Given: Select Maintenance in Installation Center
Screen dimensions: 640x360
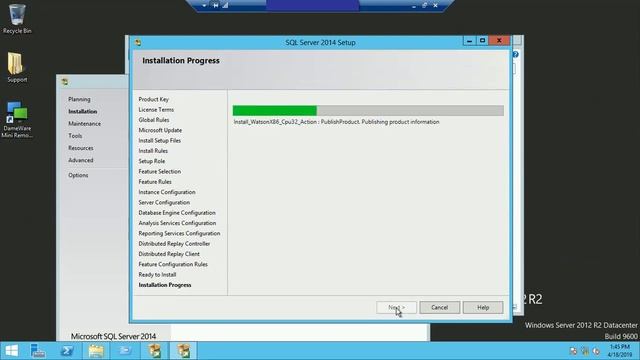Looking at the screenshot, I should coord(84,124).
